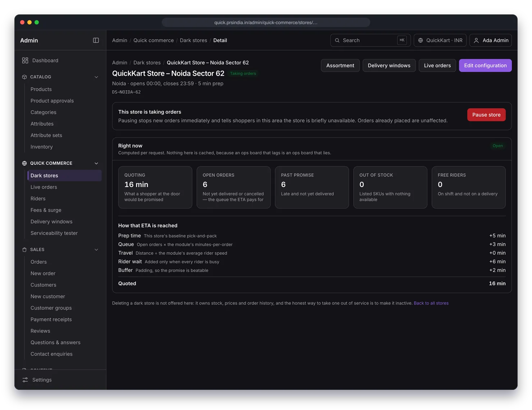Click Admin in the top breadcrumb

[x=120, y=40]
